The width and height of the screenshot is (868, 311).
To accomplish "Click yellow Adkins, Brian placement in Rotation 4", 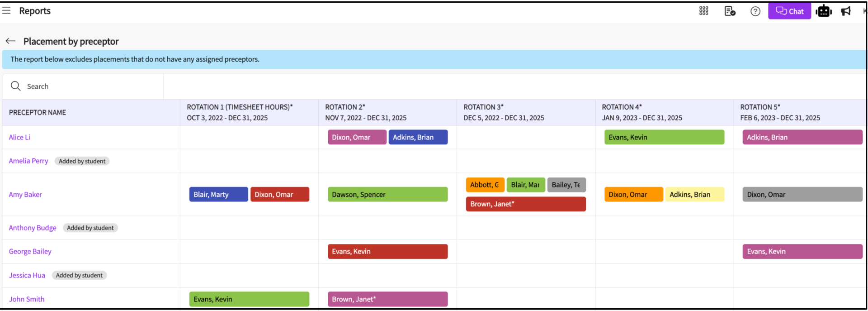I will click(694, 195).
